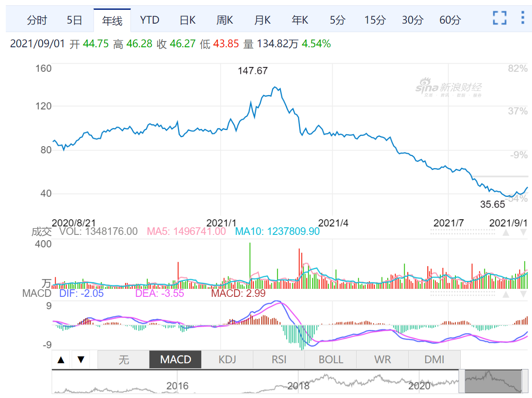The width and height of the screenshot is (532, 398).
Task: Switch to the 分时 intraday tab
Action: (x=37, y=20)
